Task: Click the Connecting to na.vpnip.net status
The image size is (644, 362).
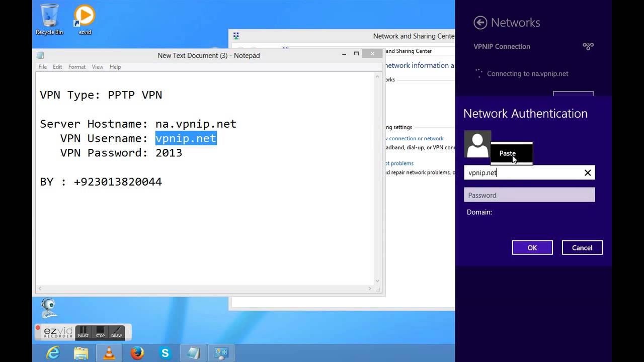Action: tap(527, 73)
